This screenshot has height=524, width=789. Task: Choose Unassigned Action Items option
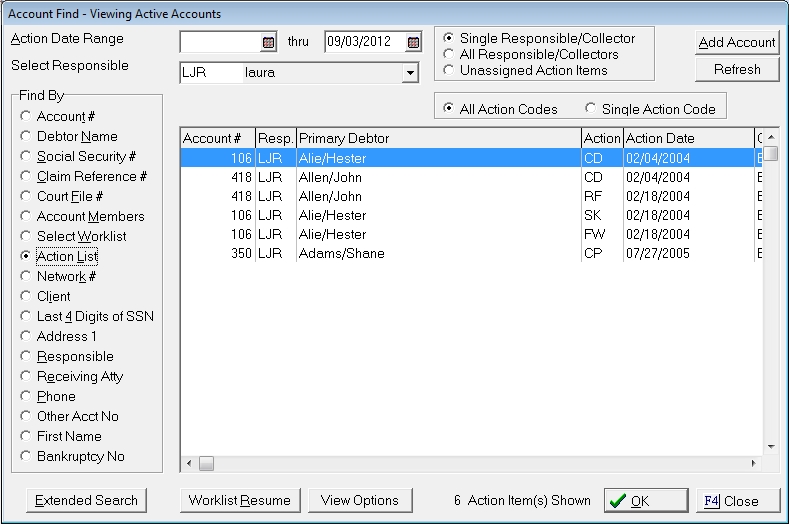pos(450,70)
